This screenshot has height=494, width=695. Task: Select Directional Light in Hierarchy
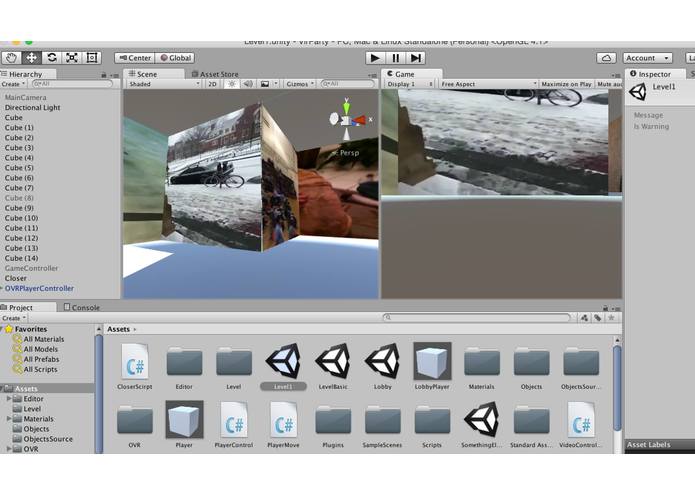(x=32, y=108)
